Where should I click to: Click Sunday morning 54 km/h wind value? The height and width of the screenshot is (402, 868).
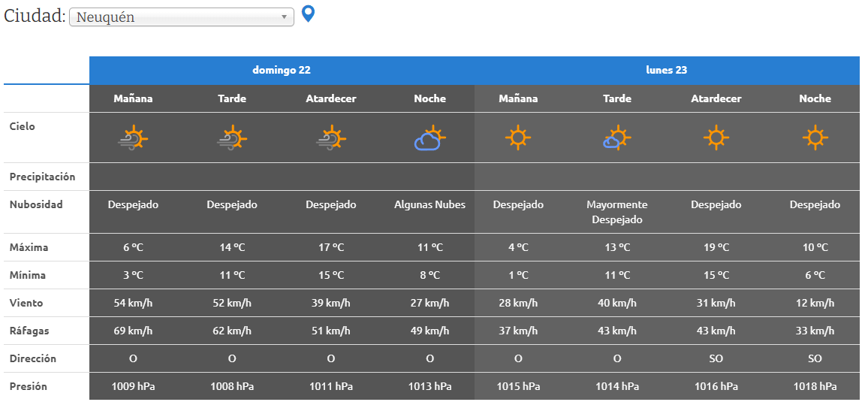[x=133, y=303]
